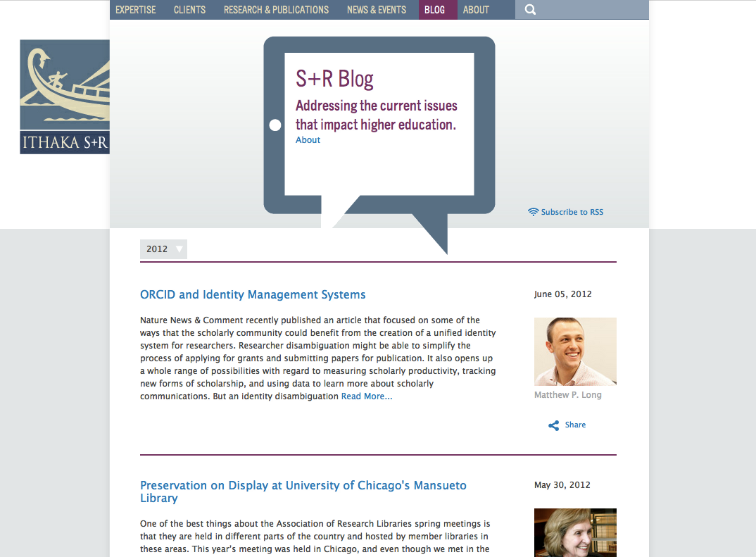The height and width of the screenshot is (557, 756).
Task: Click the Share link for the ORCID post
Action: pyautogui.click(x=575, y=425)
